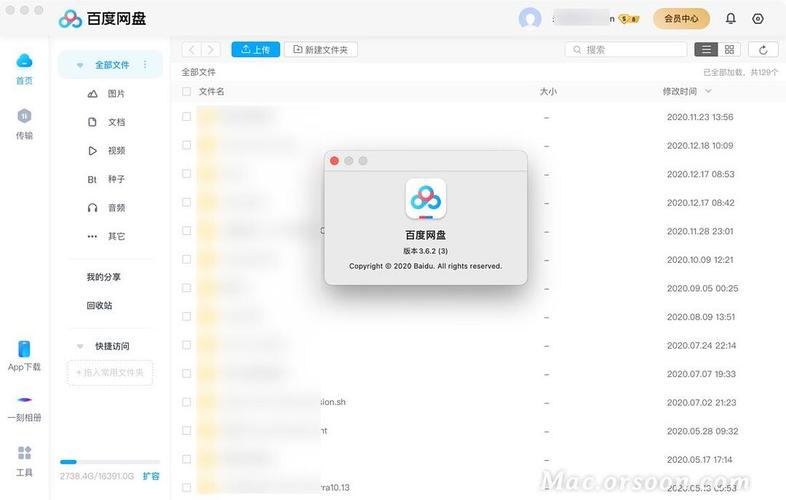Open 我的分享 in sidebar
This screenshot has width=786, height=500.
pyautogui.click(x=103, y=277)
